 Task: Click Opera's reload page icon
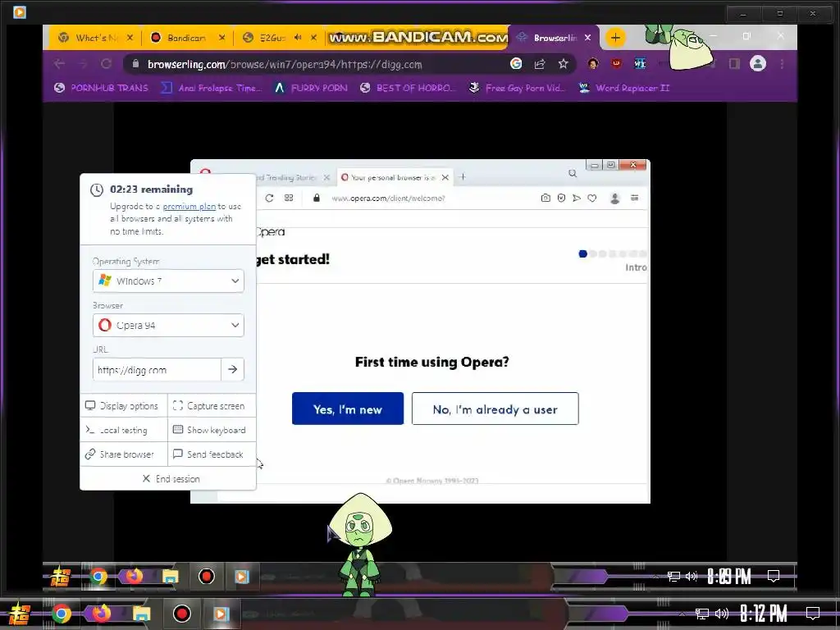point(269,199)
